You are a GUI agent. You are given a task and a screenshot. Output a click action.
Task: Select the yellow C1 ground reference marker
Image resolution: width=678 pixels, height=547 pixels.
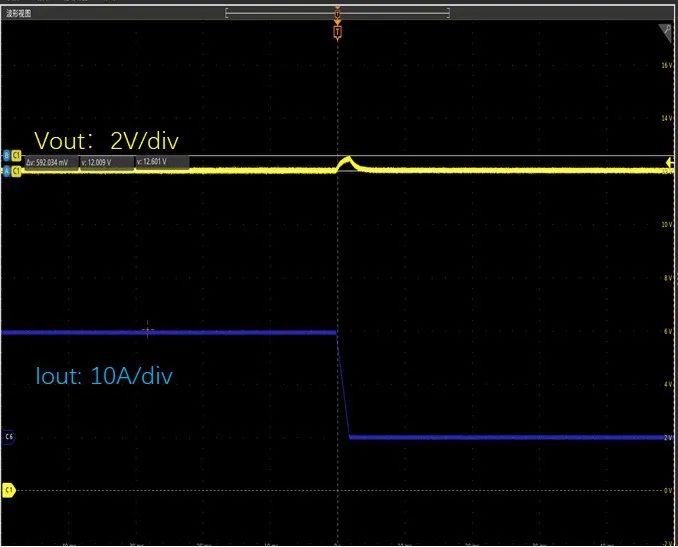[9, 490]
